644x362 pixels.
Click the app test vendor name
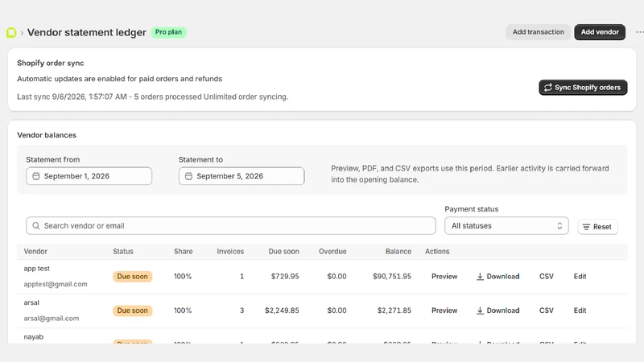tap(36, 269)
